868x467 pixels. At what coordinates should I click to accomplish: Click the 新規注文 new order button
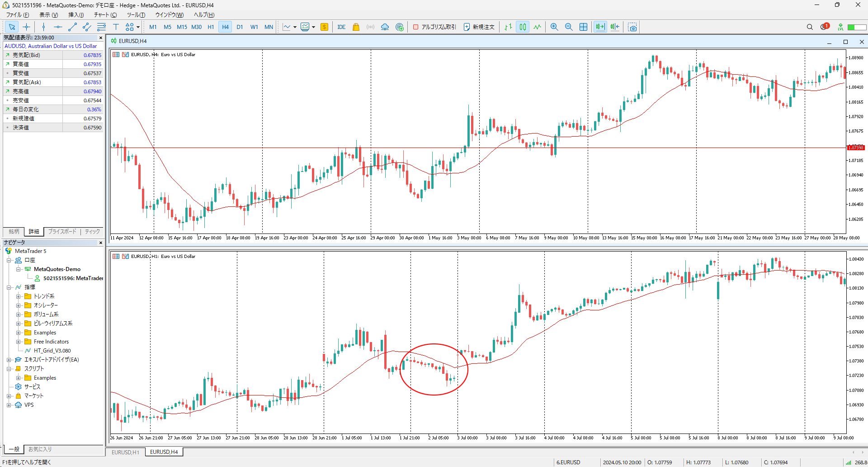pos(479,27)
